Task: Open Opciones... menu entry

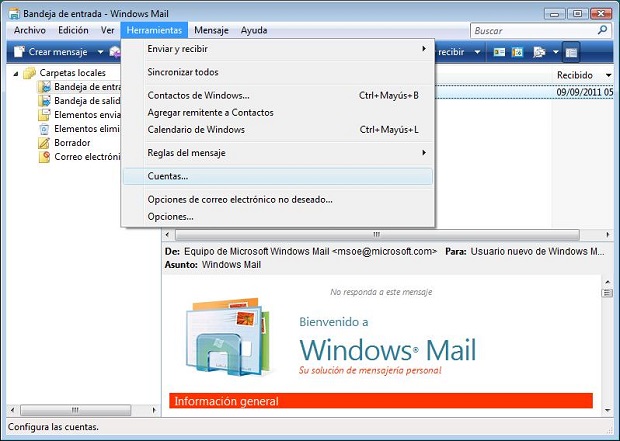Action: point(278,217)
